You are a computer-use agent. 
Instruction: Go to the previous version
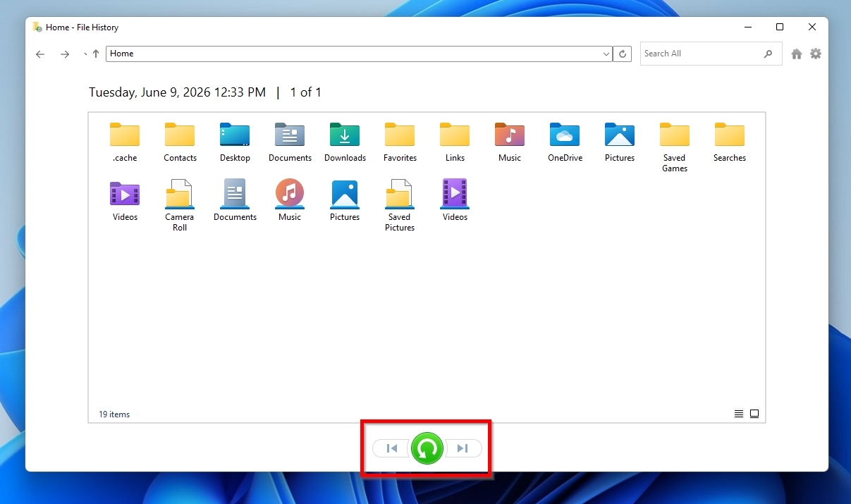[391, 448]
